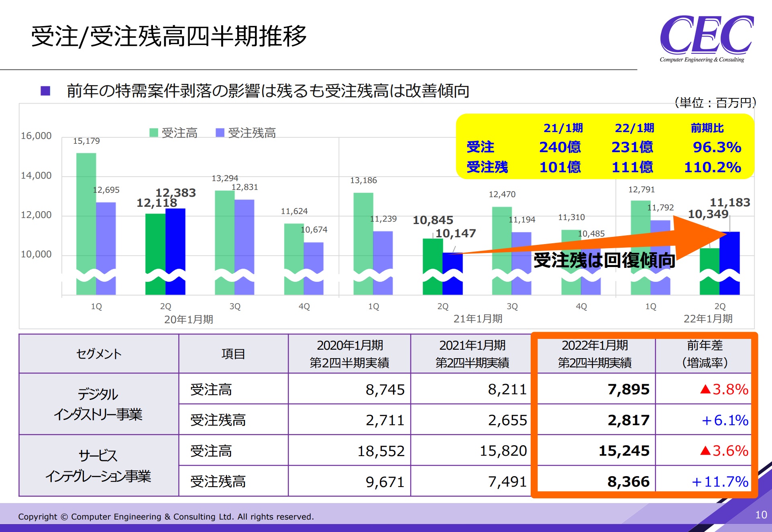Click the bold bar label 10,147
The height and width of the screenshot is (532, 772).
(x=456, y=233)
